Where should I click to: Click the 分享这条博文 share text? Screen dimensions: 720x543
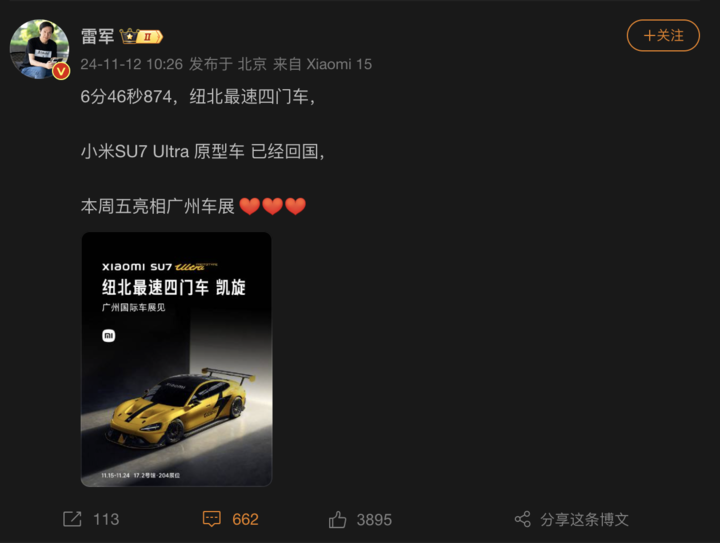[x=584, y=520]
